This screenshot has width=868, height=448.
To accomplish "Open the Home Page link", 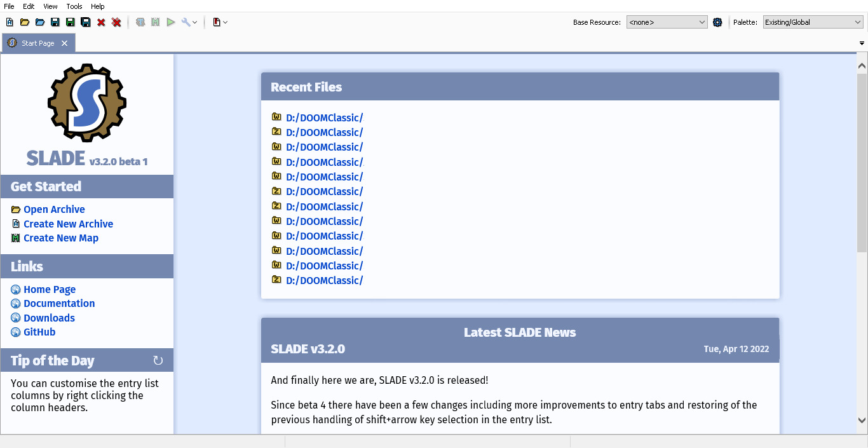I will pyautogui.click(x=50, y=290).
